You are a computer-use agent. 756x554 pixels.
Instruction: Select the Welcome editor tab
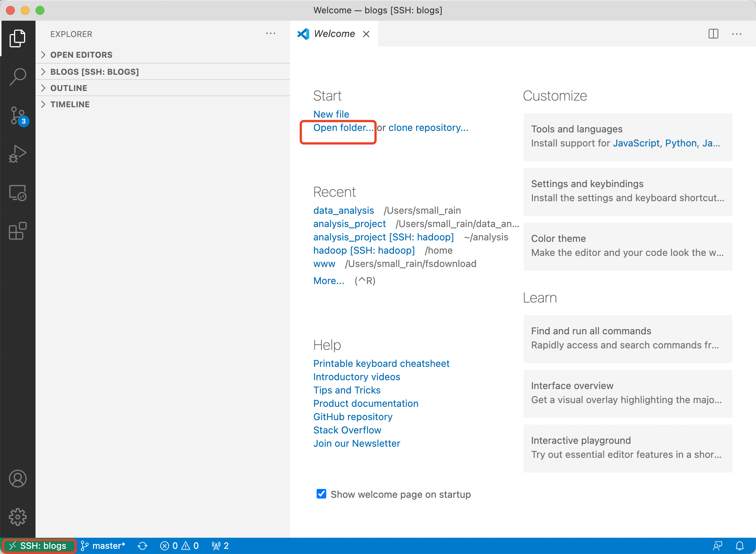pyautogui.click(x=334, y=34)
